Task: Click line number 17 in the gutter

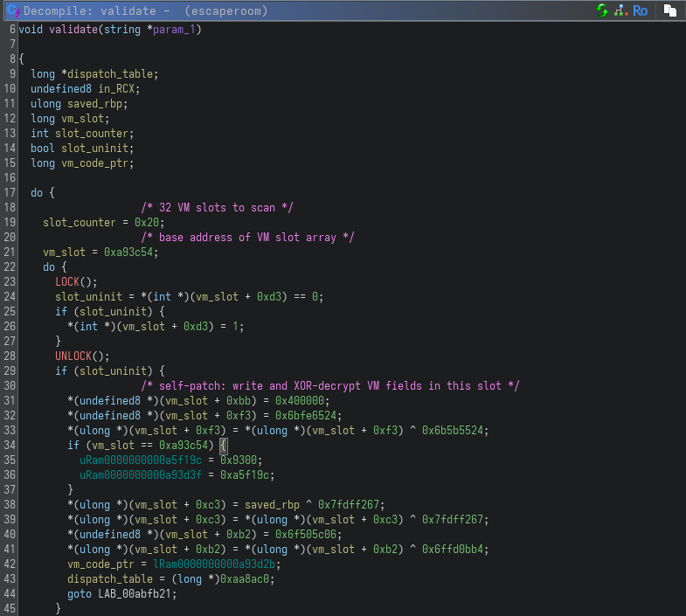Action: click(x=10, y=192)
